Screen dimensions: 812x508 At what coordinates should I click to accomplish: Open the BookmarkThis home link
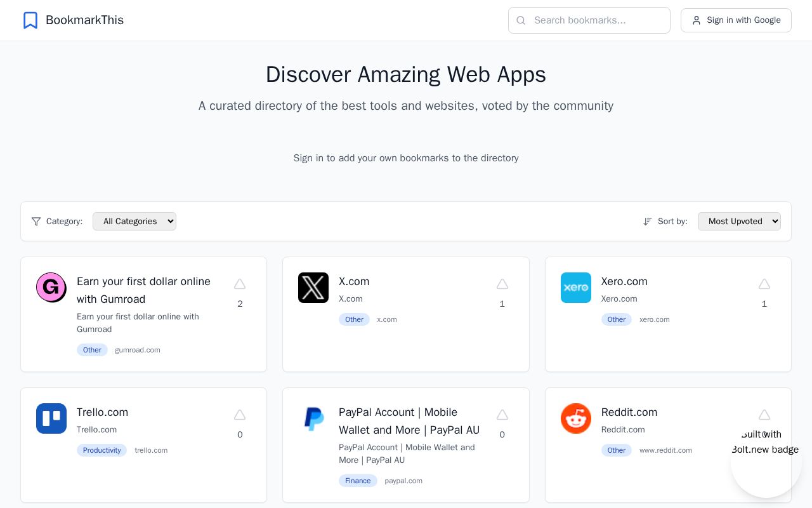(74, 20)
